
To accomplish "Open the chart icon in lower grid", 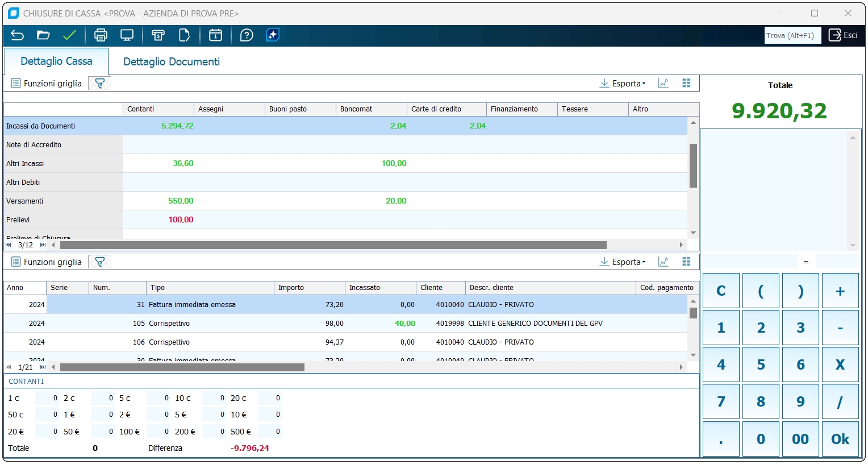I will [x=663, y=262].
